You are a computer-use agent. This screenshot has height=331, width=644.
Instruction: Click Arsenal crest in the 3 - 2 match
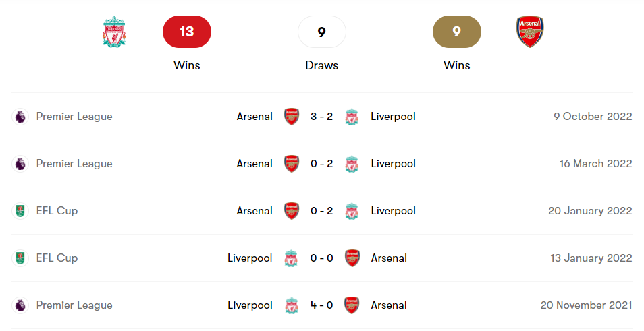click(292, 117)
